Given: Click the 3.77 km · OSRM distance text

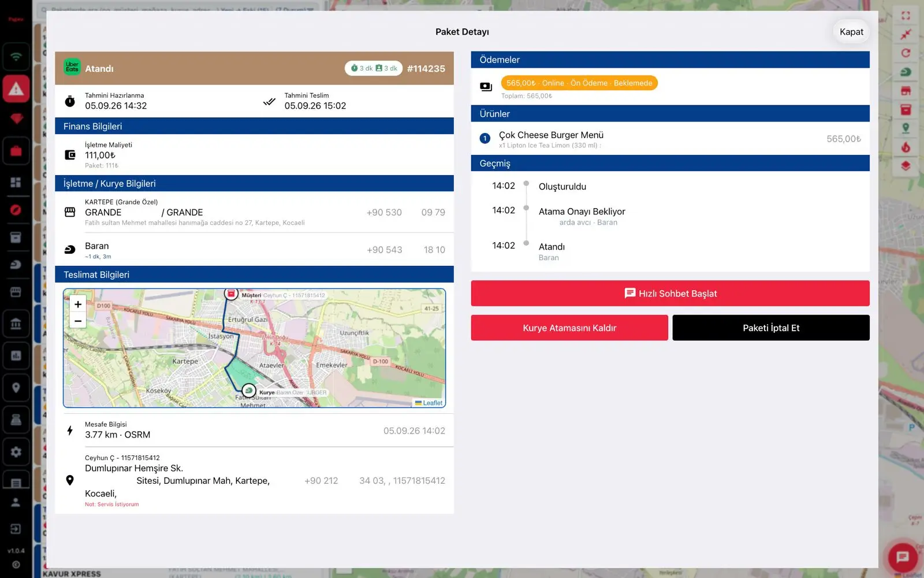Looking at the screenshot, I should [117, 435].
